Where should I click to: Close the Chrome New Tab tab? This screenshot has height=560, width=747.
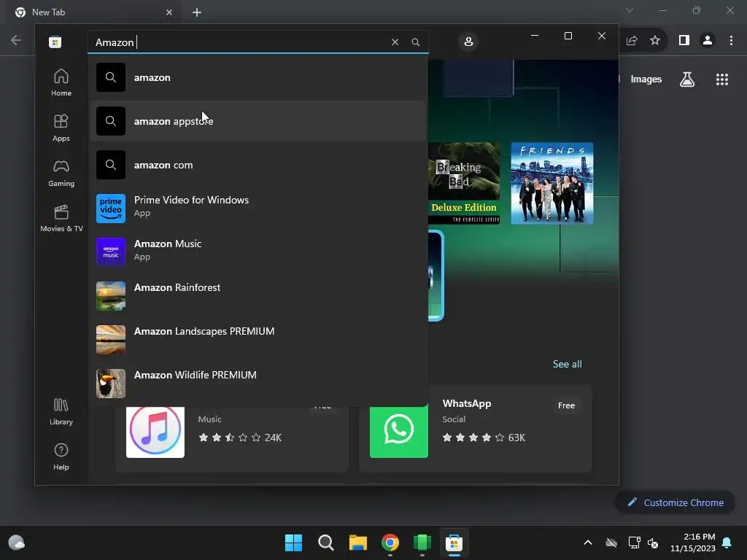169,12
